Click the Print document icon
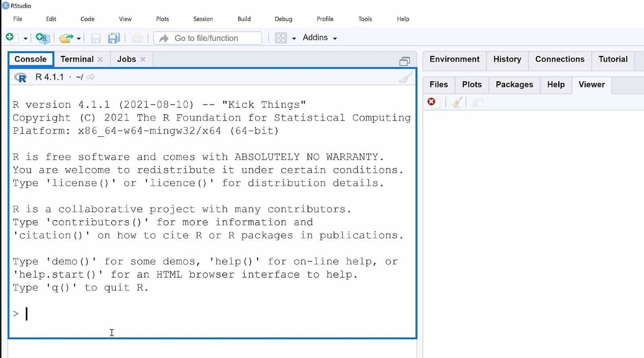 pos(137,38)
